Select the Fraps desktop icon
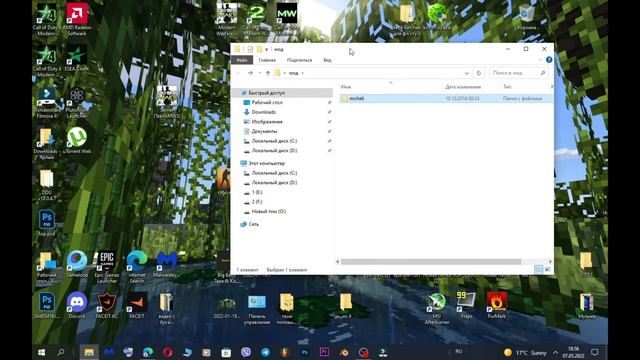The height and width of the screenshot is (360, 640). tap(466, 305)
